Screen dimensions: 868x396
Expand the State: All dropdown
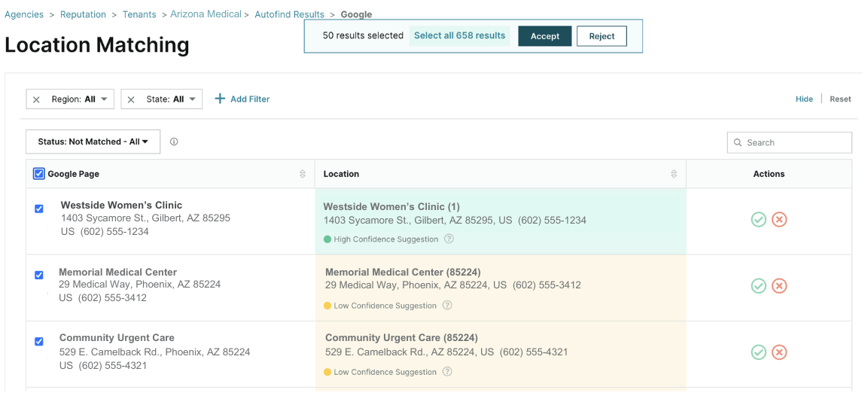pos(171,99)
